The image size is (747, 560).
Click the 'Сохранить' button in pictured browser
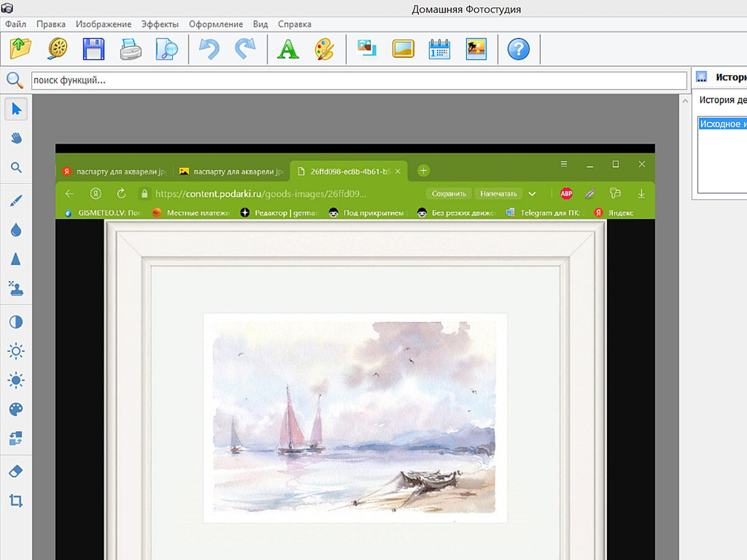click(449, 194)
